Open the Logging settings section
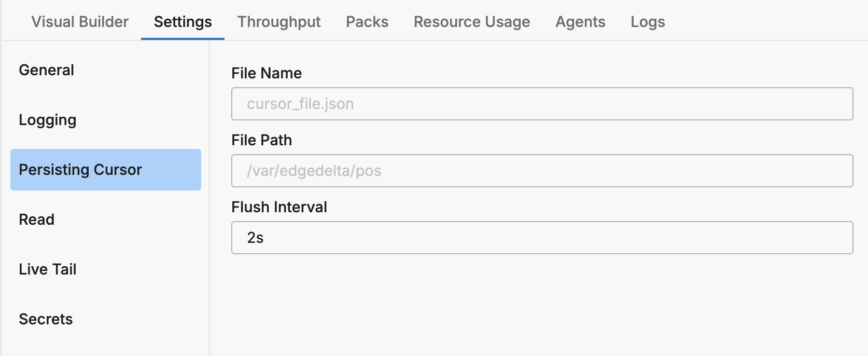The height and width of the screenshot is (356, 868). click(48, 120)
